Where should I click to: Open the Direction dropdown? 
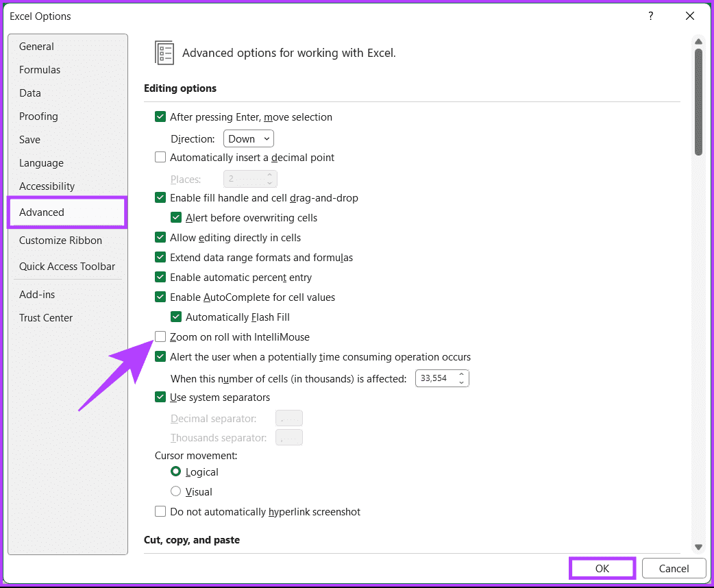coord(248,138)
